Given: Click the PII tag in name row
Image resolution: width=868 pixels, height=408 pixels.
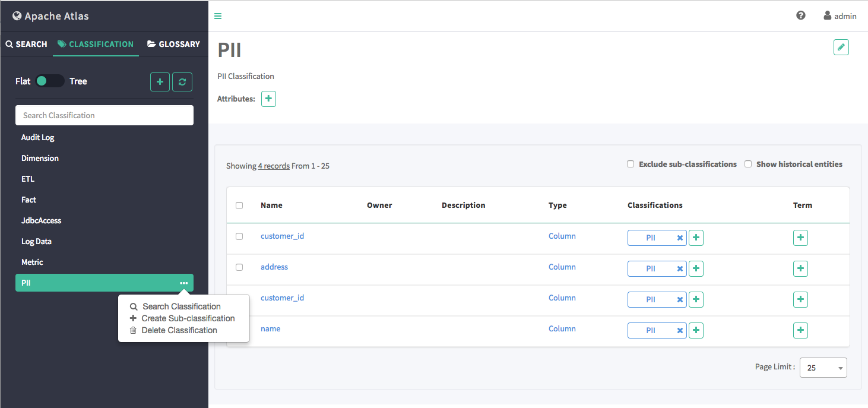Looking at the screenshot, I should click(x=651, y=330).
